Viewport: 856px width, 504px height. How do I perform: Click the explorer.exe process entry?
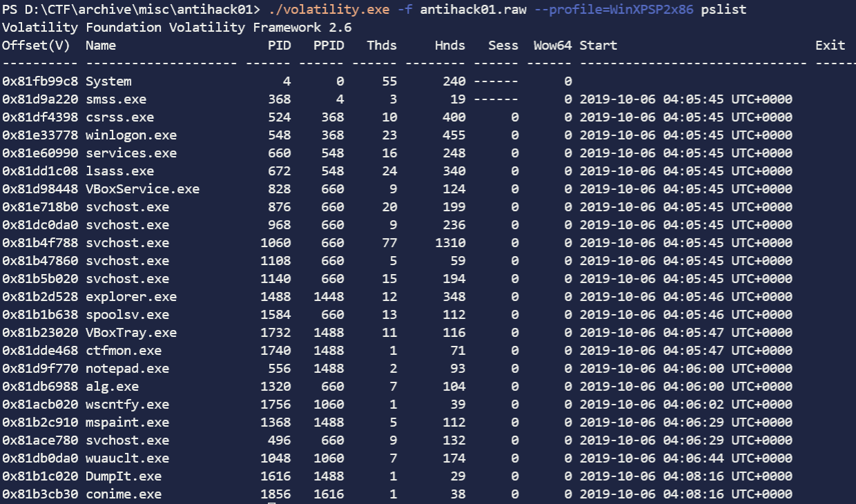coord(131,297)
